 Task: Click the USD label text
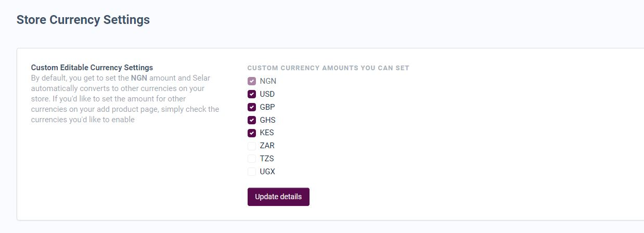point(267,94)
